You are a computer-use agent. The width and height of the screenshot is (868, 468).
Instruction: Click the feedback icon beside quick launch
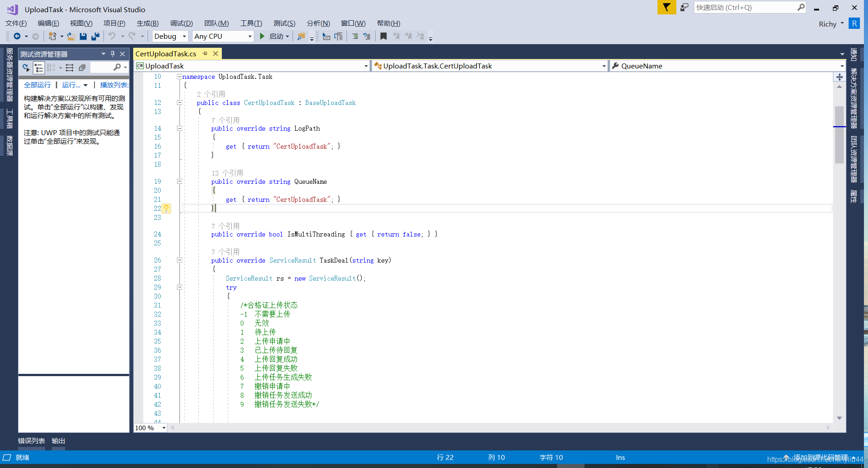click(x=684, y=7)
